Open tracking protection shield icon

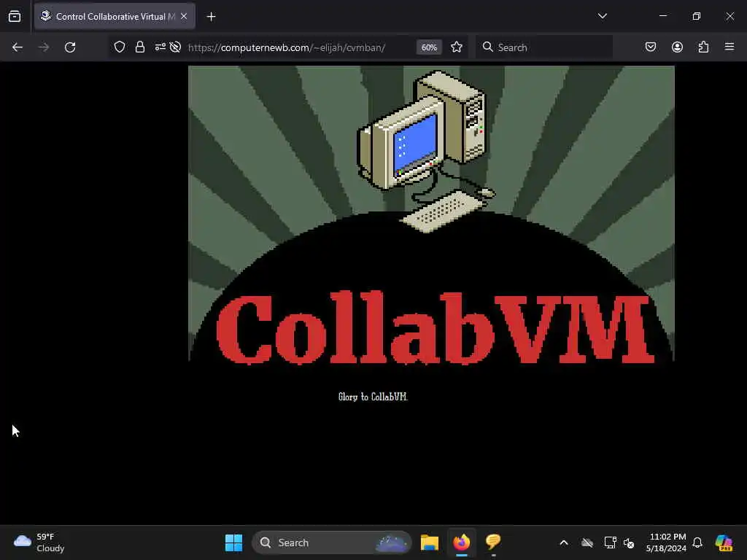pos(120,47)
